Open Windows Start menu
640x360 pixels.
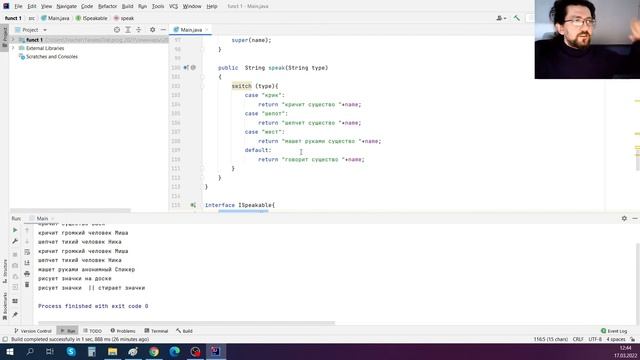pyautogui.click(x=10, y=351)
